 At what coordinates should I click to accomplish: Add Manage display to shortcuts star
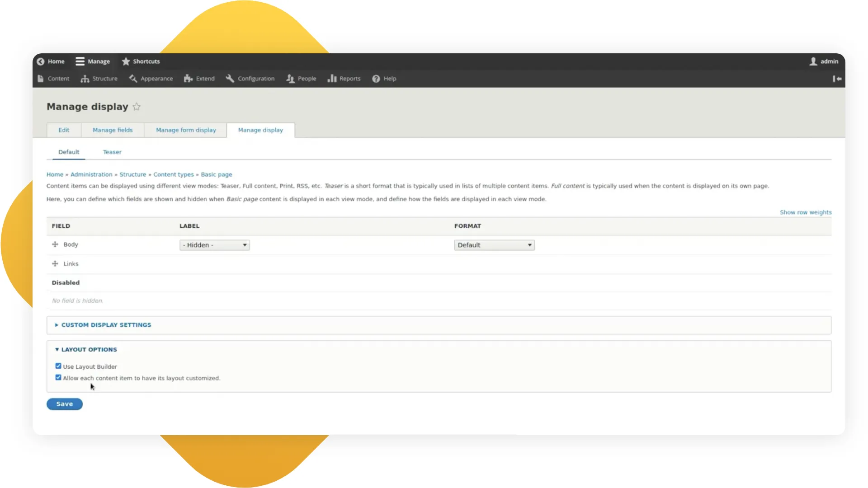pos(137,107)
